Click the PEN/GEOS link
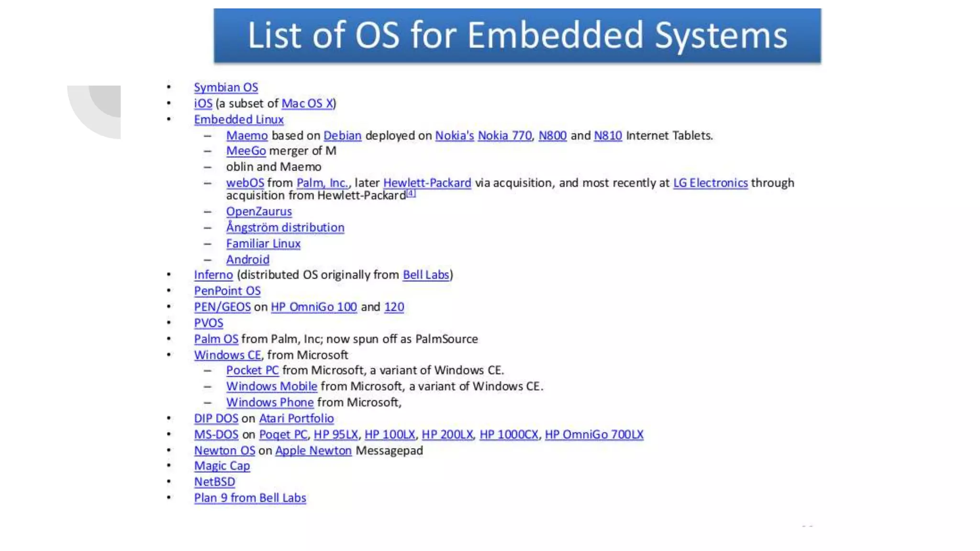The image size is (980, 551). click(x=222, y=307)
